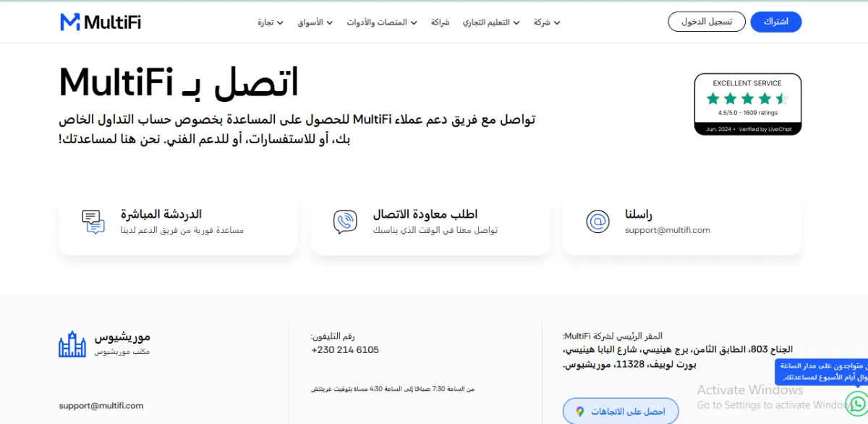
Task: Click the المقر الرئيسي لشركة MultiFi label
Action: coord(613,336)
